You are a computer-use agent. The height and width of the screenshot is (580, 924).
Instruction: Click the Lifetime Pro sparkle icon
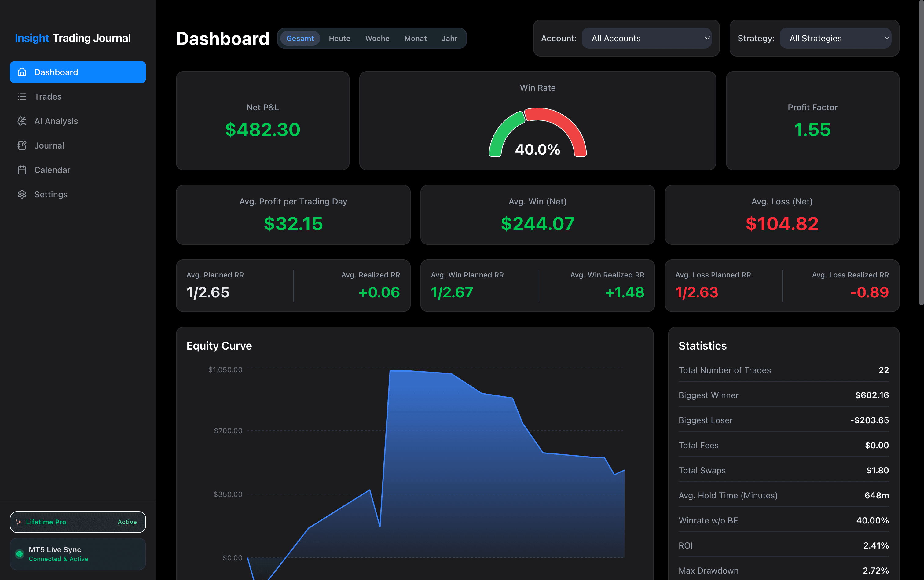click(19, 522)
